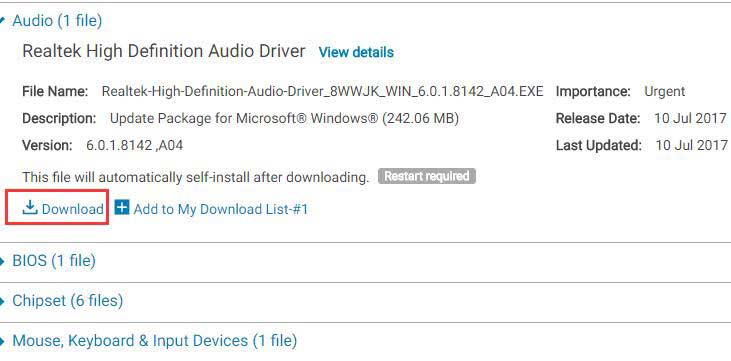Image resolution: width=731 pixels, height=361 pixels.
Task: Click the Download link text
Action: point(73,209)
